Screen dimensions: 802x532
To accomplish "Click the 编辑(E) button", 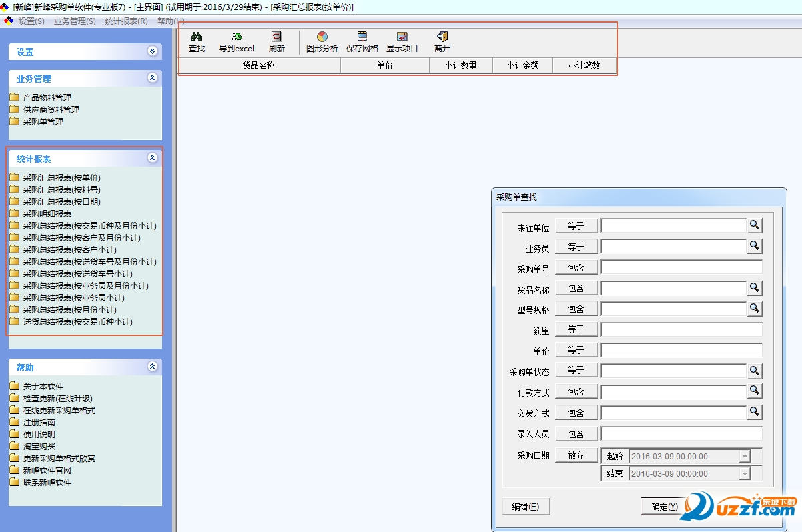I will (526, 507).
